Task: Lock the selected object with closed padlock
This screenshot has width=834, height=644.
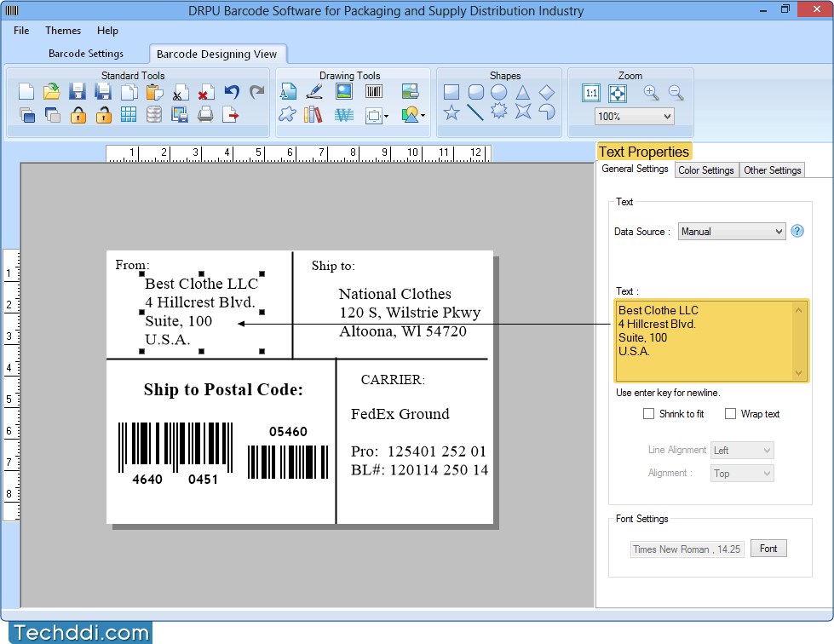Action: [78, 115]
